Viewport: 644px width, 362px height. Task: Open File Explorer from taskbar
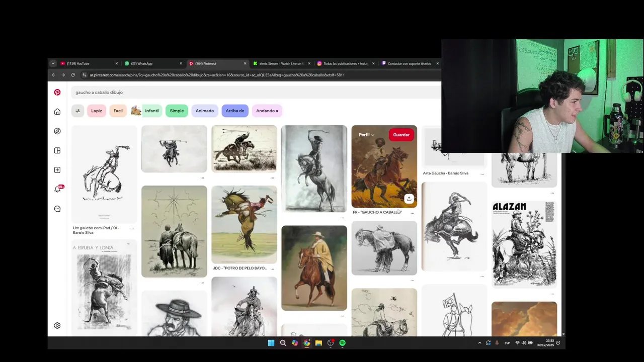coord(318,343)
